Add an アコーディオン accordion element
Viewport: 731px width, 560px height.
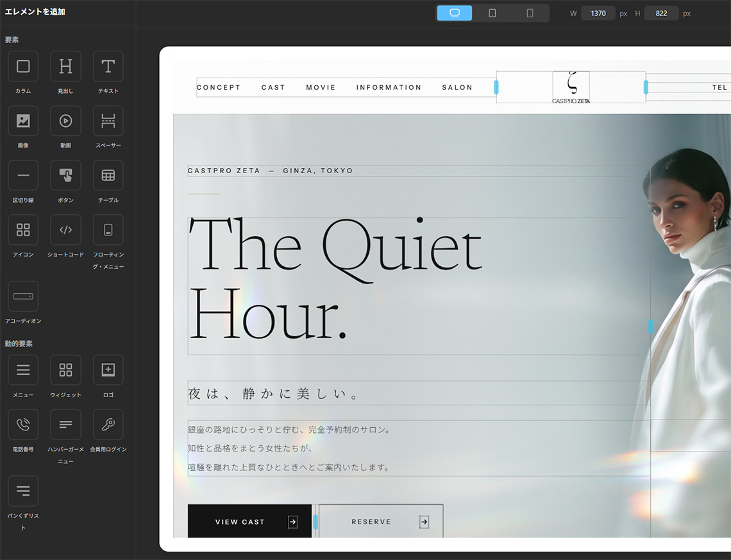pos(23,296)
